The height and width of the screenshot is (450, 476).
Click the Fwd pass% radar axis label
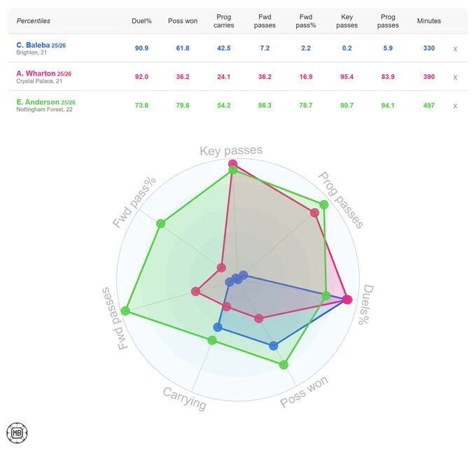(x=134, y=202)
